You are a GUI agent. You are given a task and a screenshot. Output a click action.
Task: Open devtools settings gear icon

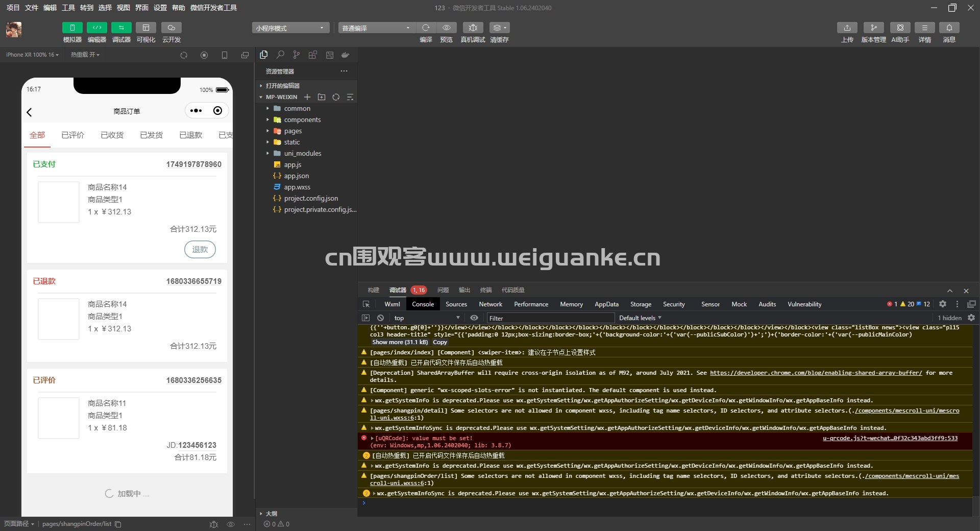(943, 304)
